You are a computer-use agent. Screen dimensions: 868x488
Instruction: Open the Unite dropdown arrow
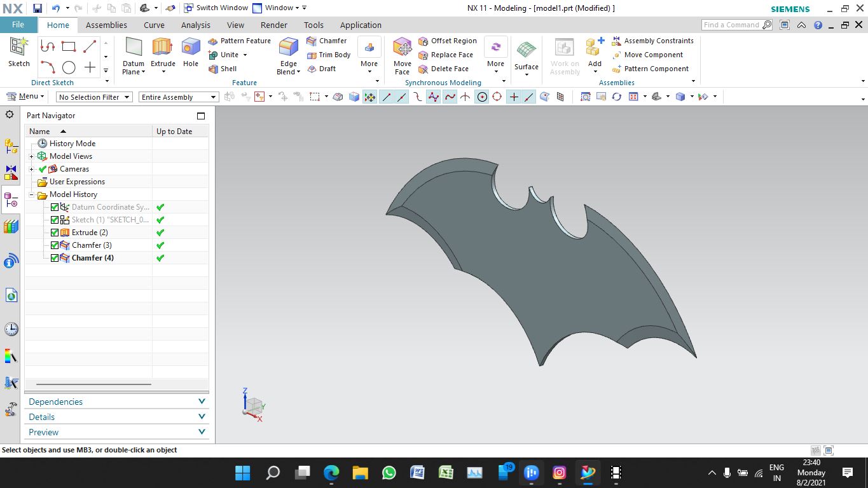pyautogui.click(x=245, y=55)
